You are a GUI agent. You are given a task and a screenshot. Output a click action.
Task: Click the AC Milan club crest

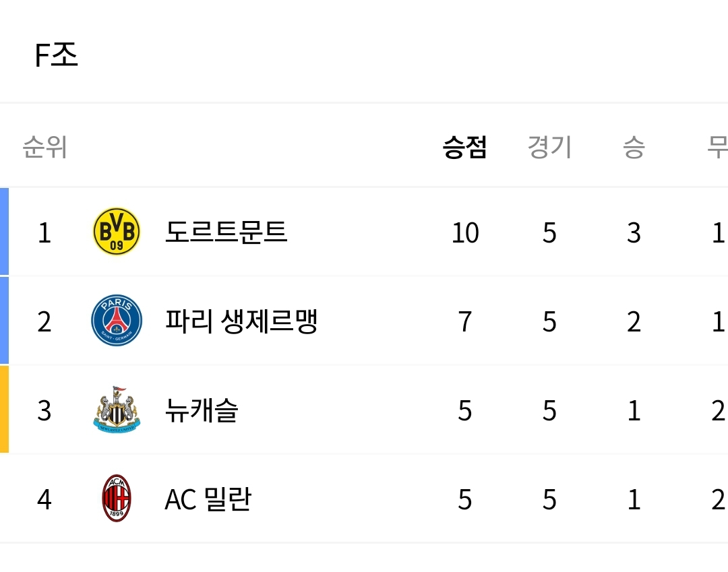pyautogui.click(x=117, y=499)
